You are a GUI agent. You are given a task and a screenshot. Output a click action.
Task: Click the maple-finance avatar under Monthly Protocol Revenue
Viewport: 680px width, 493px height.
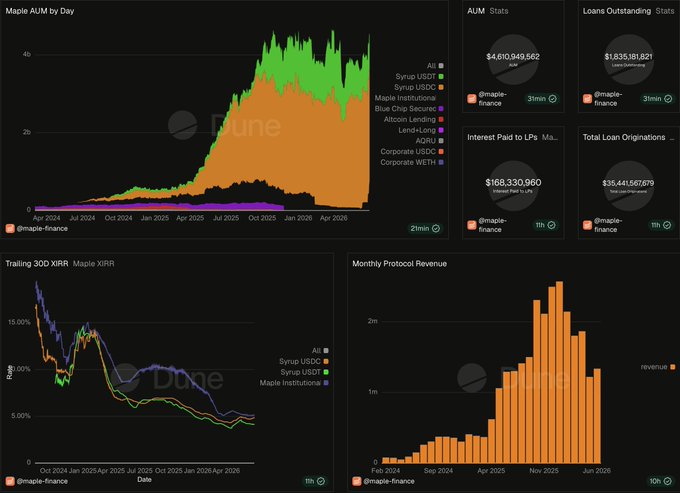click(x=356, y=481)
